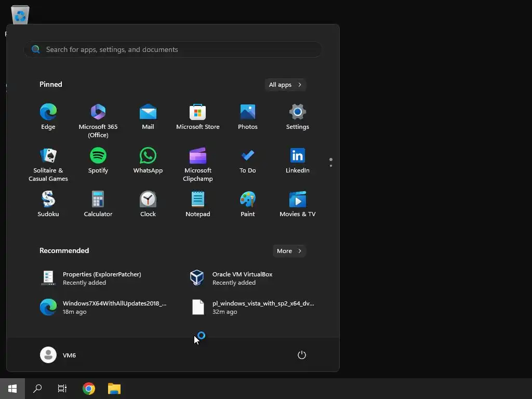Viewport: 532px width, 399px height.
Task: Open LinkedIn pinned app
Action: point(298,161)
